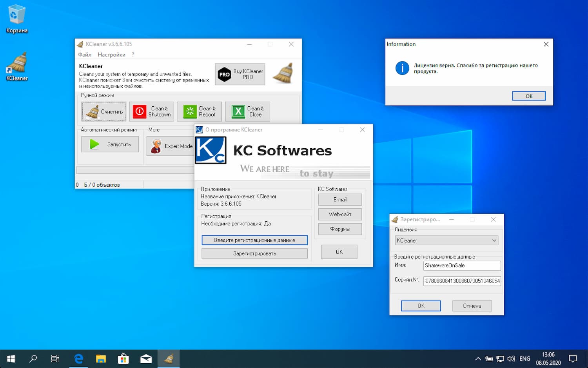The width and height of the screenshot is (588, 368).
Task: Start cleaning with the Очистить broom button
Action: (104, 111)
